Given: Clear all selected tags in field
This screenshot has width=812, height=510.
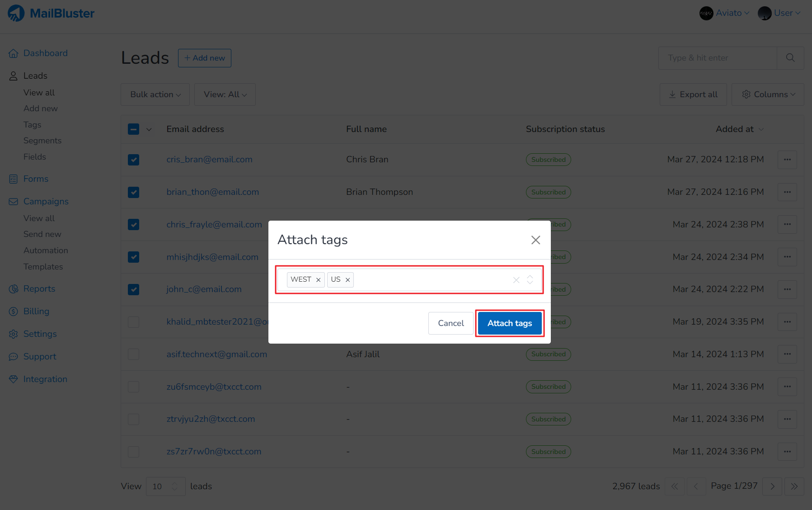Looking at the screenshot, I should [516, 280].
